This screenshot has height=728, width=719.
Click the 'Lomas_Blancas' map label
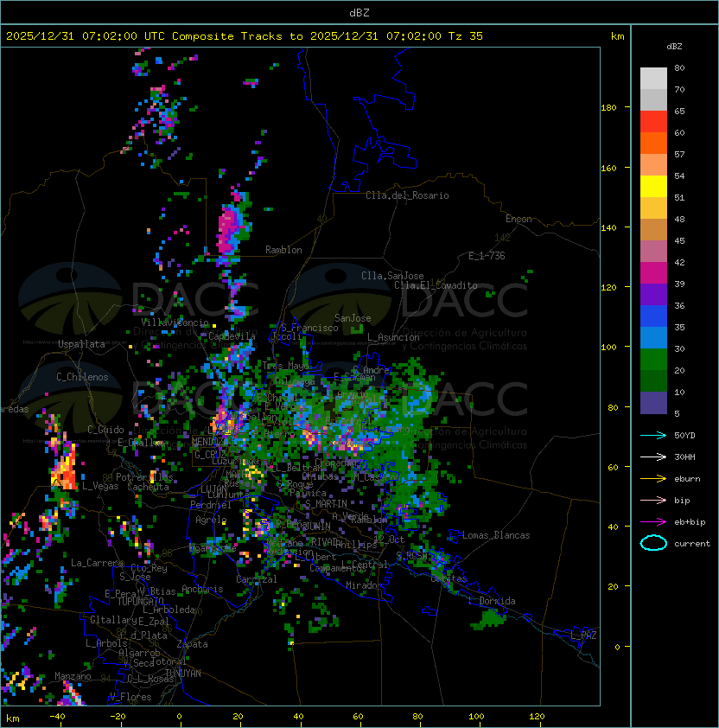pos(496,535)
